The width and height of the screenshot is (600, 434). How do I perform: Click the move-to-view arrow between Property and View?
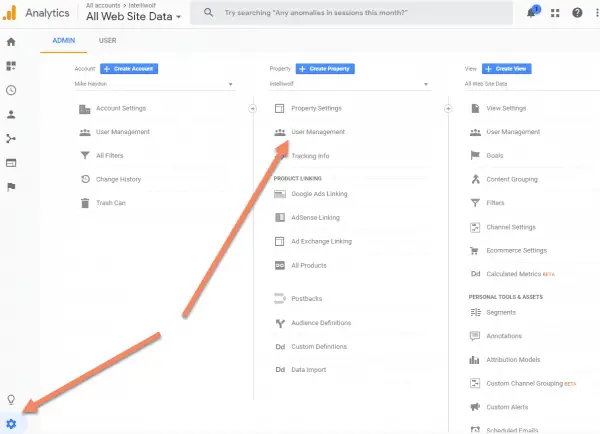click(448, 109)
